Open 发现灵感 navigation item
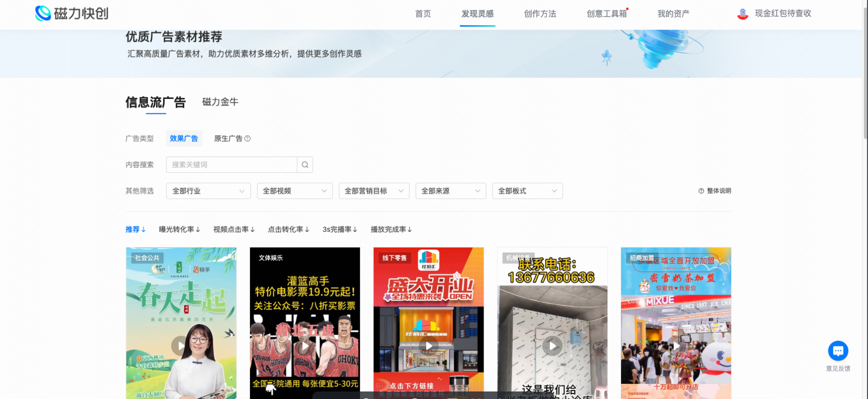Viewport: 868px width, 399px height. (x=477, y=14)
